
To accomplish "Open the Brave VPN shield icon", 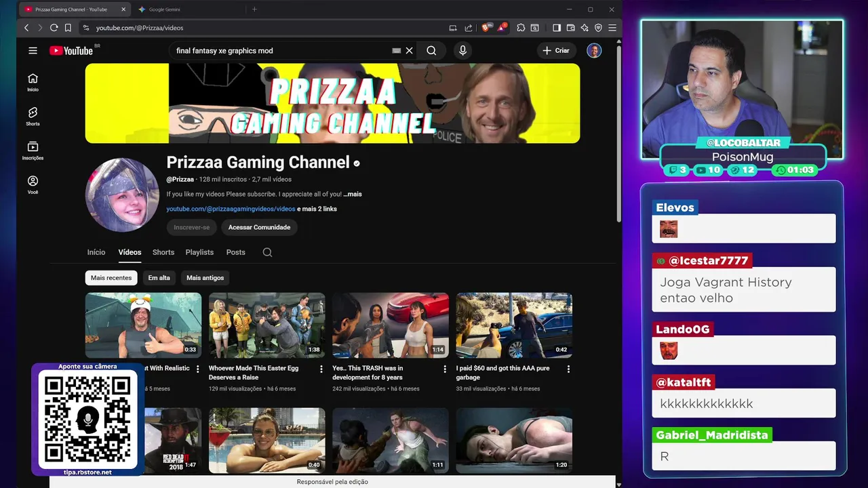I will point(598,28).
